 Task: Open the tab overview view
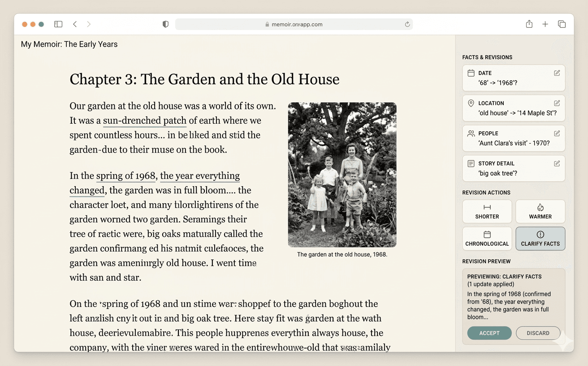562,24
